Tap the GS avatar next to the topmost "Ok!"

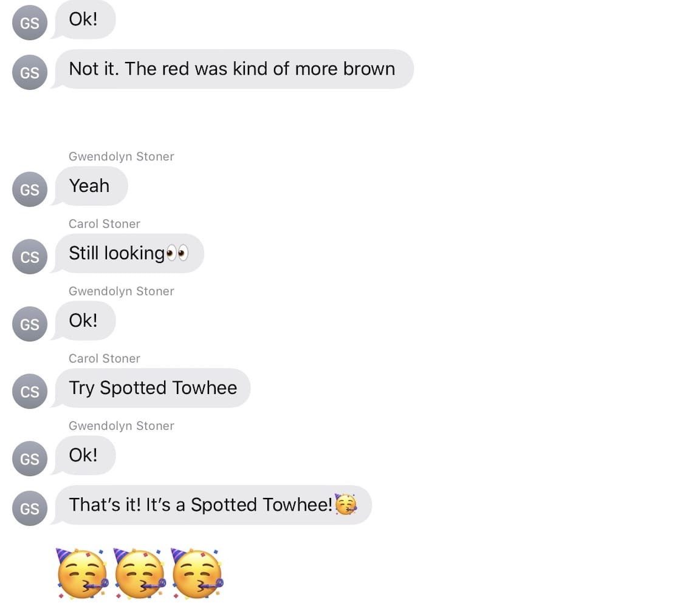[29, 22]
